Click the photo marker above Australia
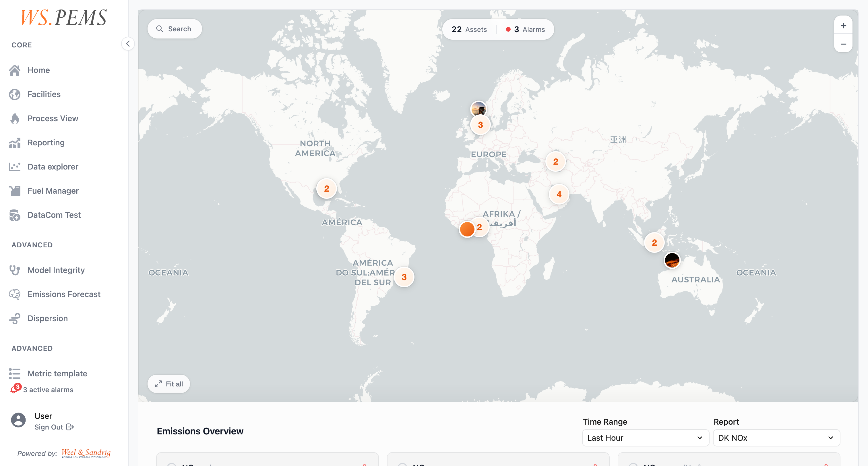This screenshot has width=868, height=466. click(x=672, y=260)
